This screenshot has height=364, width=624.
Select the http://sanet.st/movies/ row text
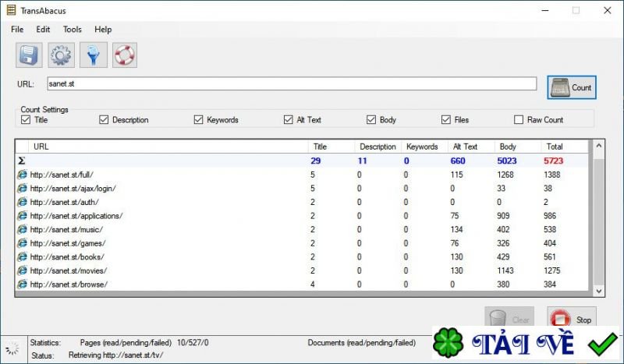tap(69, 270)
